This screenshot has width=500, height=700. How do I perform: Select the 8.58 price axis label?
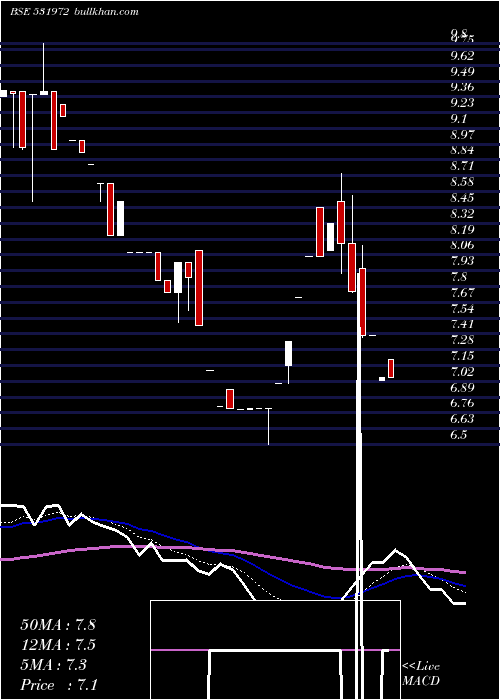click(462, 182)
